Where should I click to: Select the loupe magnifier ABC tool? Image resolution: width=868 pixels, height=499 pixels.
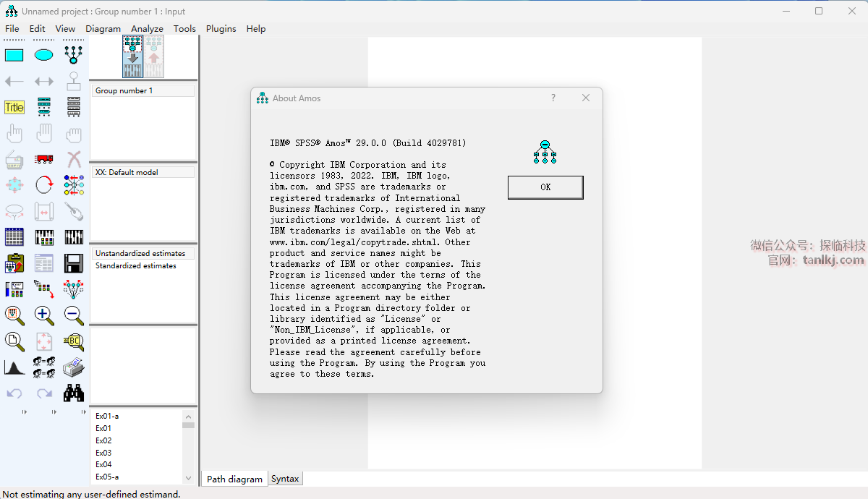[x=73, y=341]
